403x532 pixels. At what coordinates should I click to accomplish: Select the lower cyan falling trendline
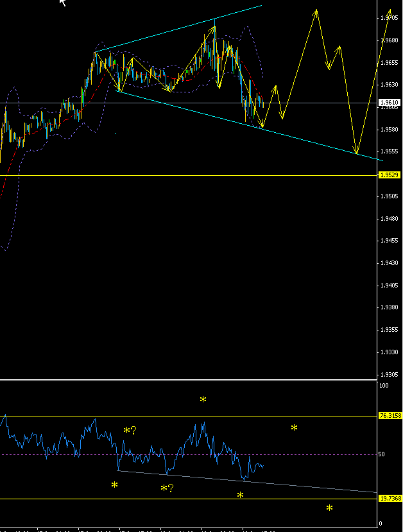click(x=250, y=126)
